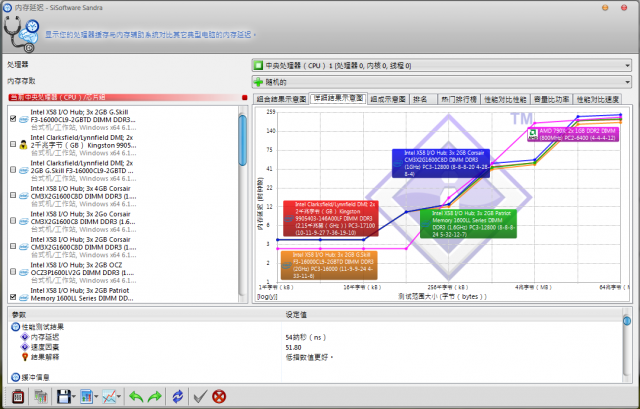Click the green X58 Patriot chart label
640x409 pixels.
(469, 224)
